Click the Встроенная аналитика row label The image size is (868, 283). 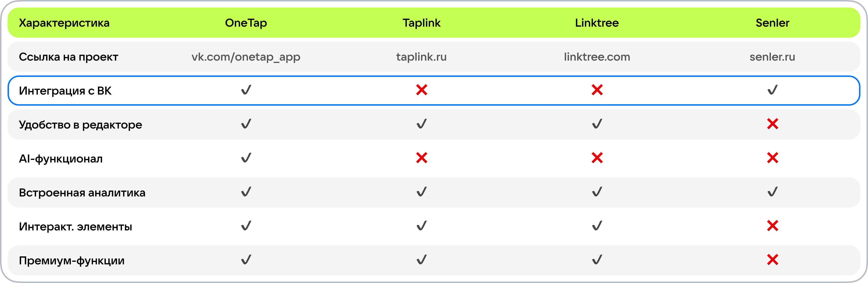[82, 192]
